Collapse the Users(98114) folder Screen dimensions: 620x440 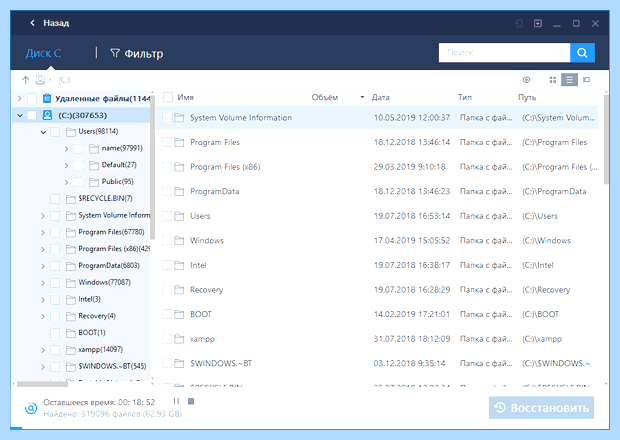43,132
